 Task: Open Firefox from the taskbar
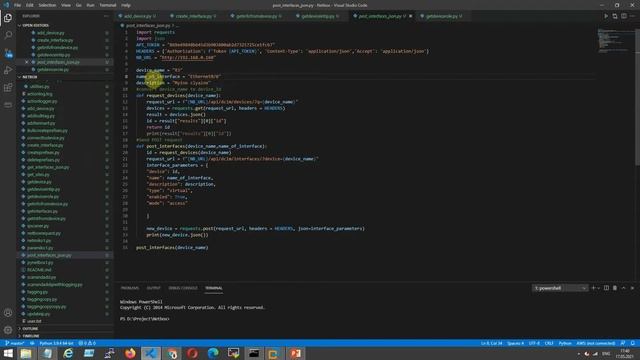point(130,353)
